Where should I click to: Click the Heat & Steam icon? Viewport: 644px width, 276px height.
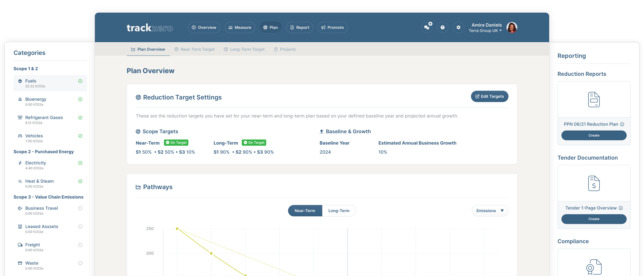(x=20, y=181)
